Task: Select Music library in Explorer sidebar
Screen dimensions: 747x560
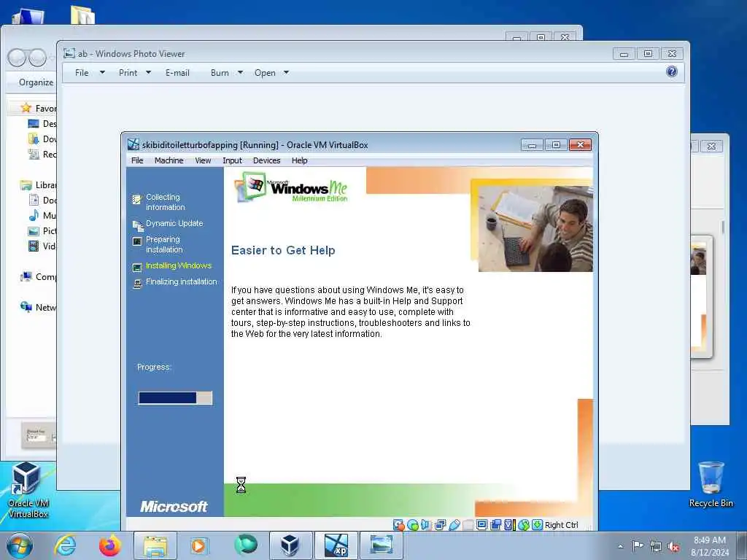Action: 42,215
